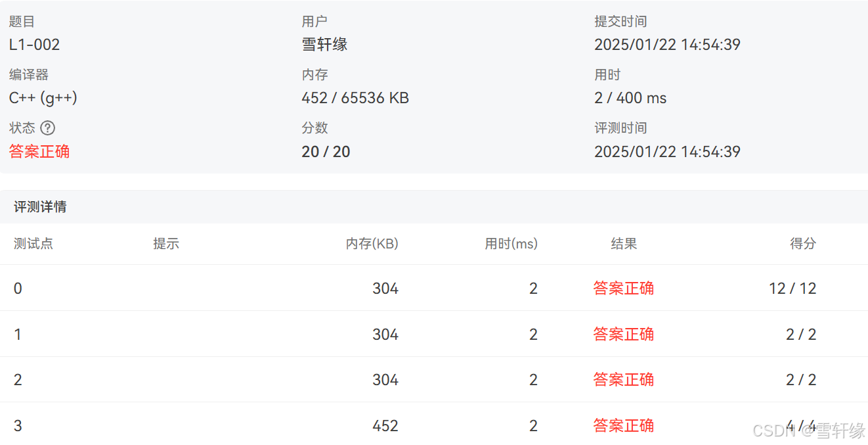Click the total score 20 / 20
Screen dimensions: 868x445
tap(326, 151)
